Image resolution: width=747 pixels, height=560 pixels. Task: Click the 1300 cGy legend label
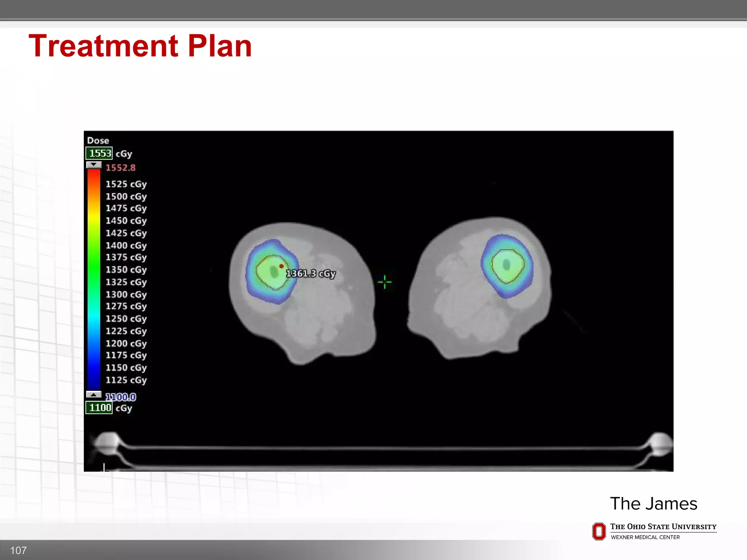pyautogui.click(x=126, y=295)
